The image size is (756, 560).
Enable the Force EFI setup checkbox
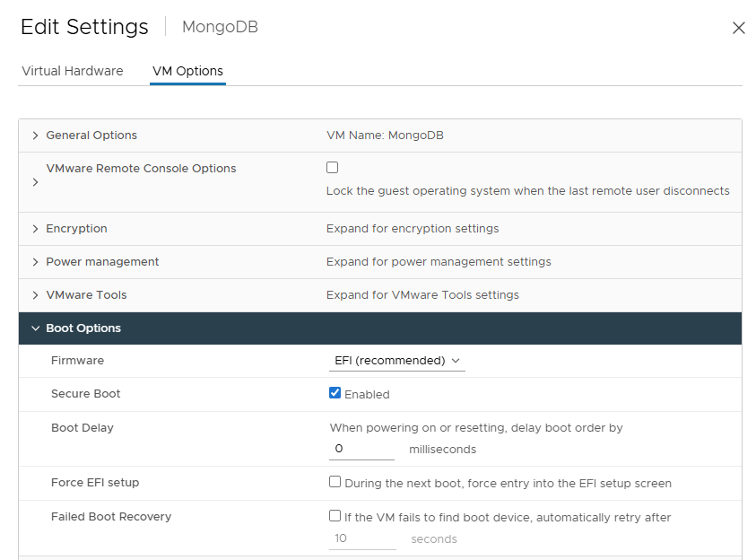pyautogui.click(x=335, y=482)
